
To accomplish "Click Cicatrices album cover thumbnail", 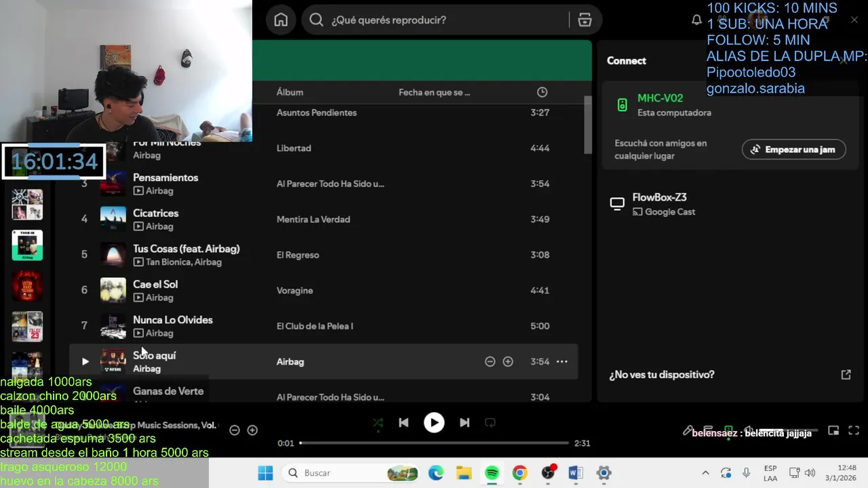I will tap(113, 219).
